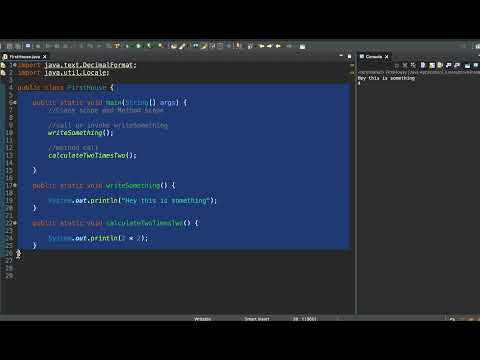The height and width of the screenshot is (360, 480).
Task: Click Remove All Terminated Launches double-X icon
Action: (414, 65)
